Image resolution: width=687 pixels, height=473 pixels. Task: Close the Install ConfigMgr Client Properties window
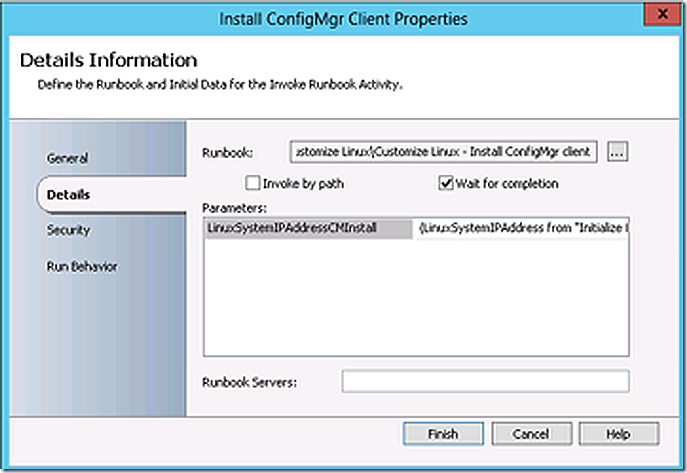point(662,14)
